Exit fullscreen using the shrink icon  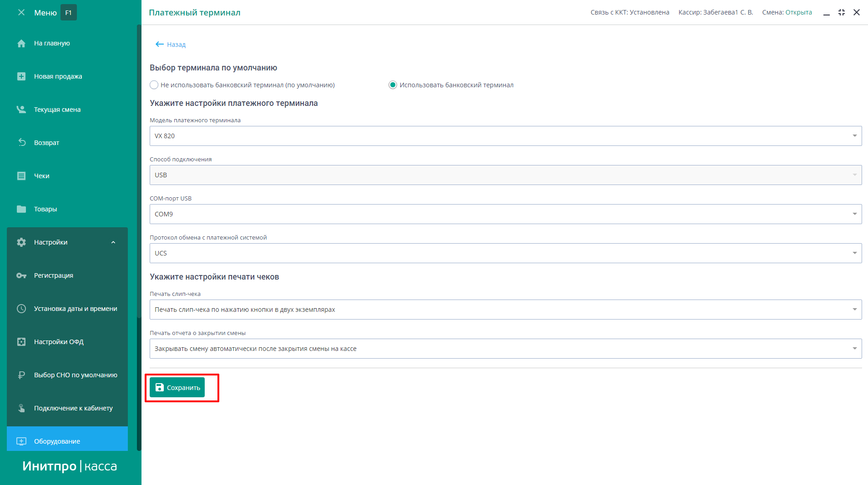coord(842,12)
